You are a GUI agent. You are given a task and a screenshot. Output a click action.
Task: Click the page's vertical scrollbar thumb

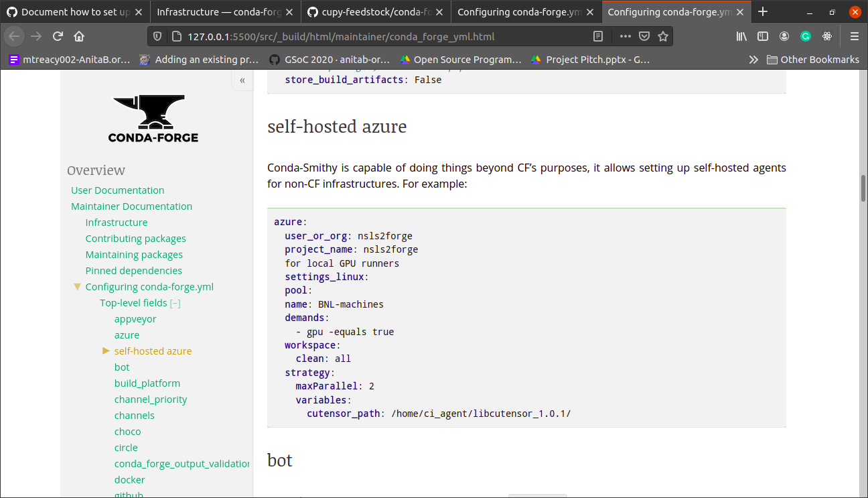pos(863,188)
